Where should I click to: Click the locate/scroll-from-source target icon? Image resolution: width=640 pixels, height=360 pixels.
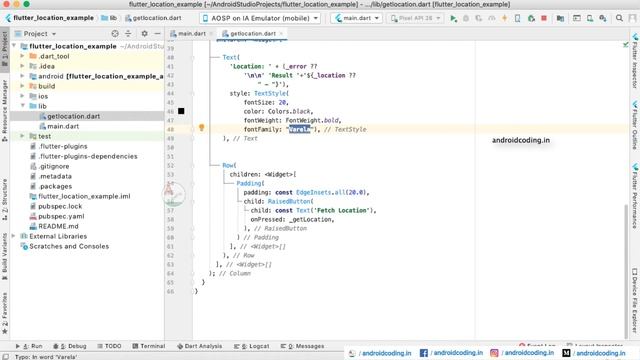pos(115,33)
